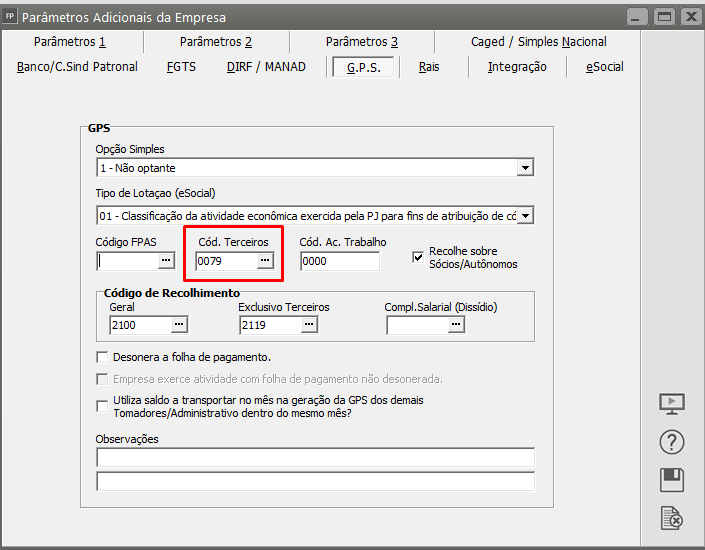Open help with the question mark icon
This screenshot has width=705, height=550.
[672, 442]
